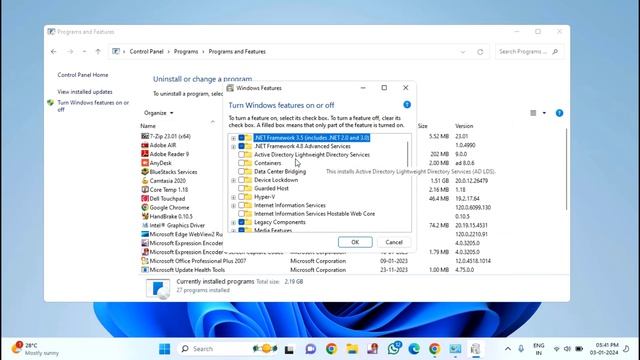Image resolution: width=640 pixels, height=360 pixels.
Task: Expand the Hyper-V tree node
Action: [x=233, y=197]
